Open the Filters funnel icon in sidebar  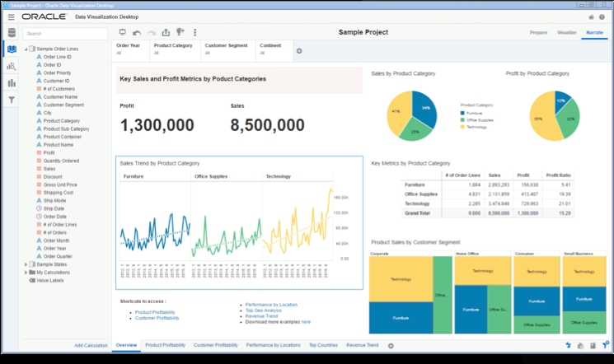[12, 100]
